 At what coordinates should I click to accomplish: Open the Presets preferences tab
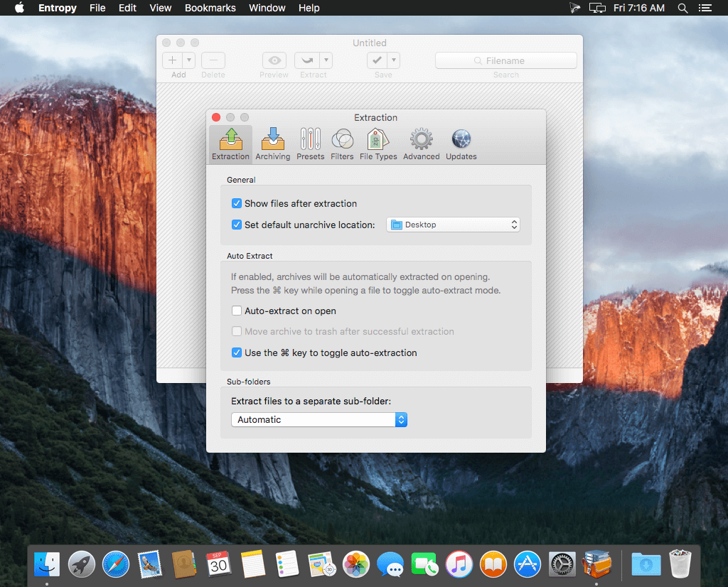[x=310, y=144]
